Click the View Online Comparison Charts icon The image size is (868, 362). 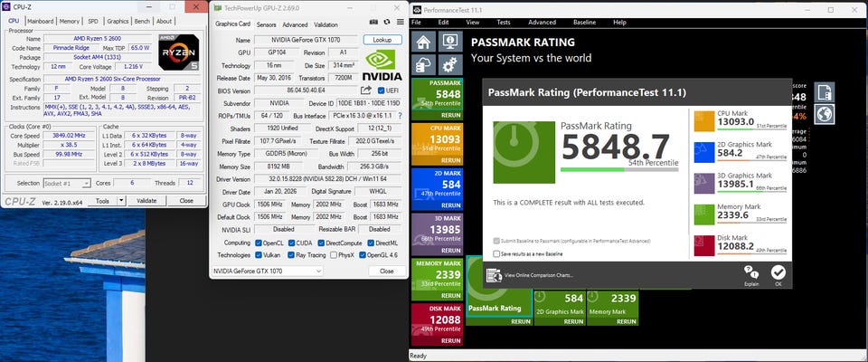pos(494,275)
